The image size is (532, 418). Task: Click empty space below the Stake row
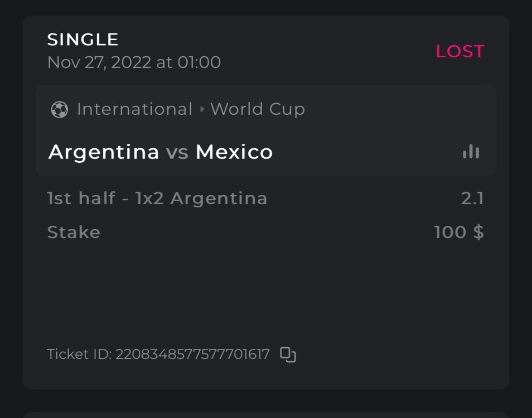[265, 290]
